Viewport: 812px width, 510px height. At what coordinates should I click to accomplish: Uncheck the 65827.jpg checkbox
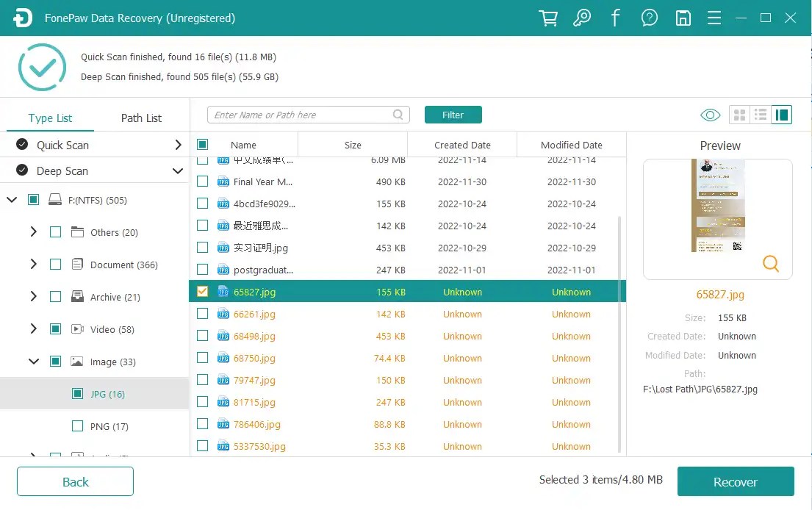pyautogui.click(x=203, y=292)
